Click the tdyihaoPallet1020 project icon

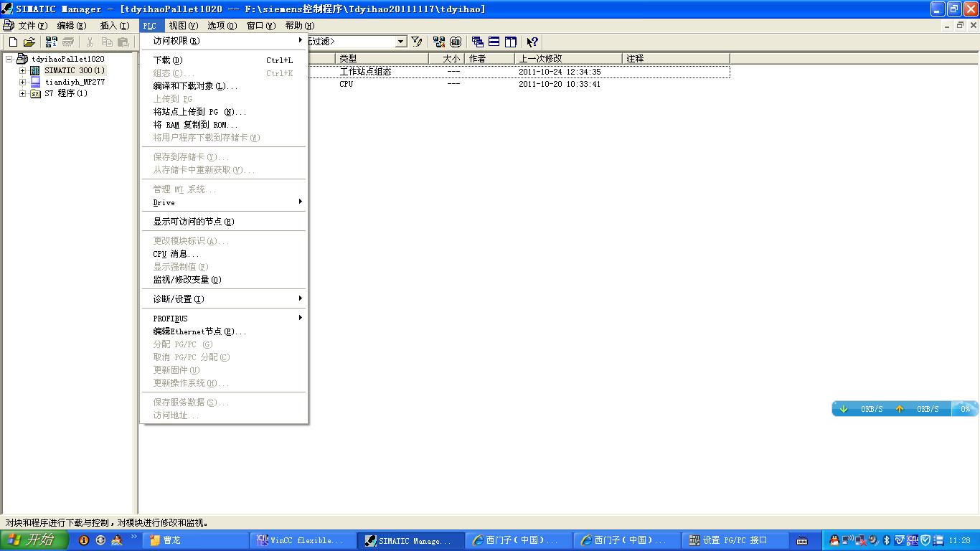coord(22,59)
